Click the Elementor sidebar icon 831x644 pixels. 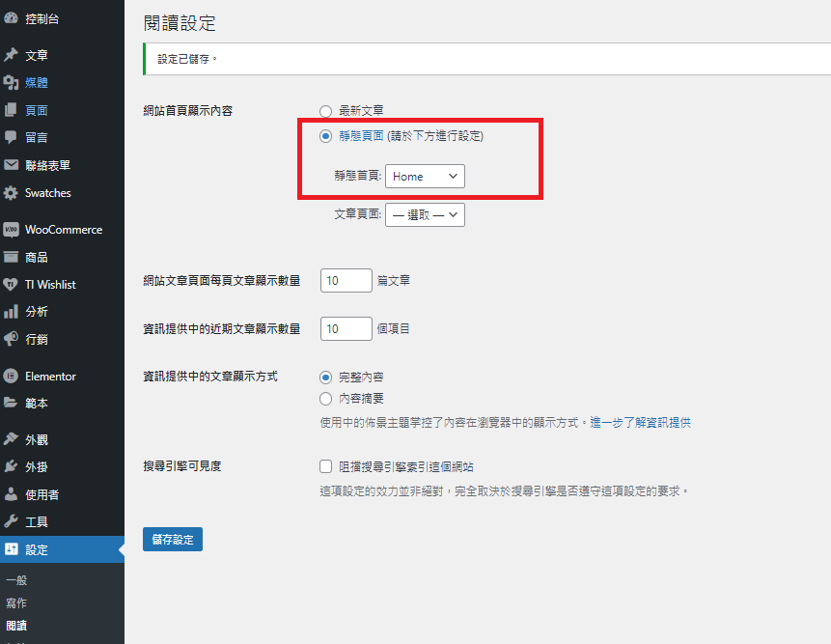[x=11, y=377]
